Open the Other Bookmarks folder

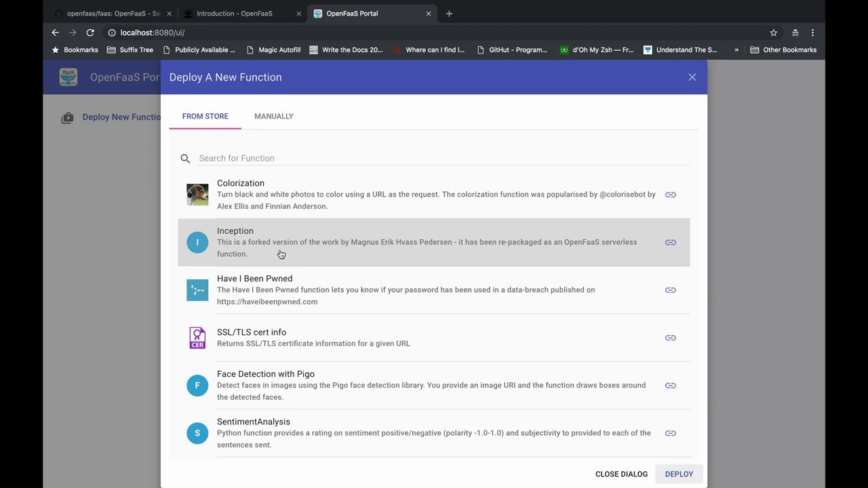tap(783, 50)
